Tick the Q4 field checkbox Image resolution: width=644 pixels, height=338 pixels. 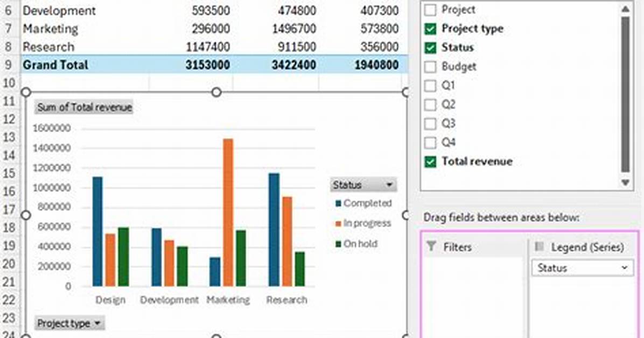[x=430, y=143]
